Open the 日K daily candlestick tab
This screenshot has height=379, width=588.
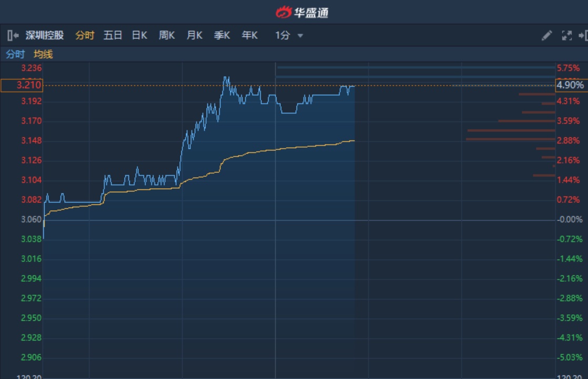coord(139,36)
